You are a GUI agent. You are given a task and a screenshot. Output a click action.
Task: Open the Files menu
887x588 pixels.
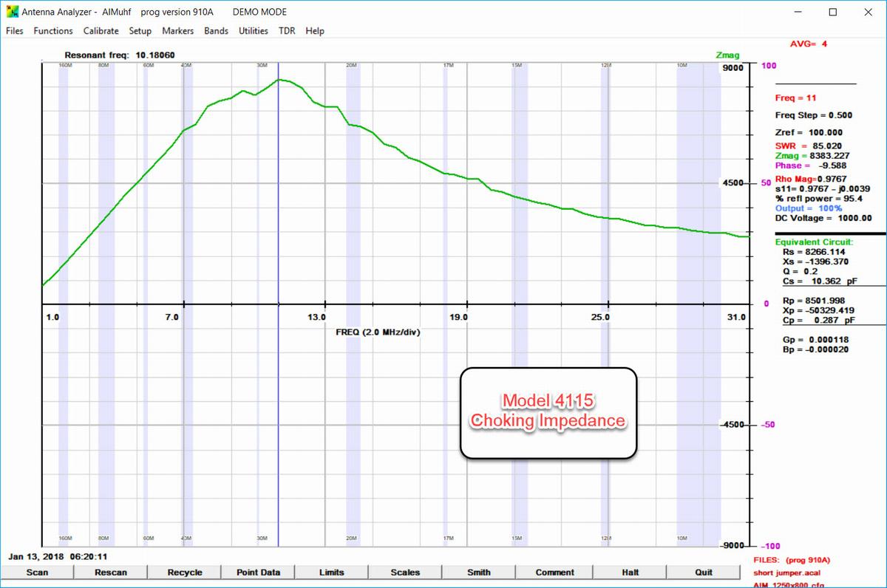pos(15,31)
